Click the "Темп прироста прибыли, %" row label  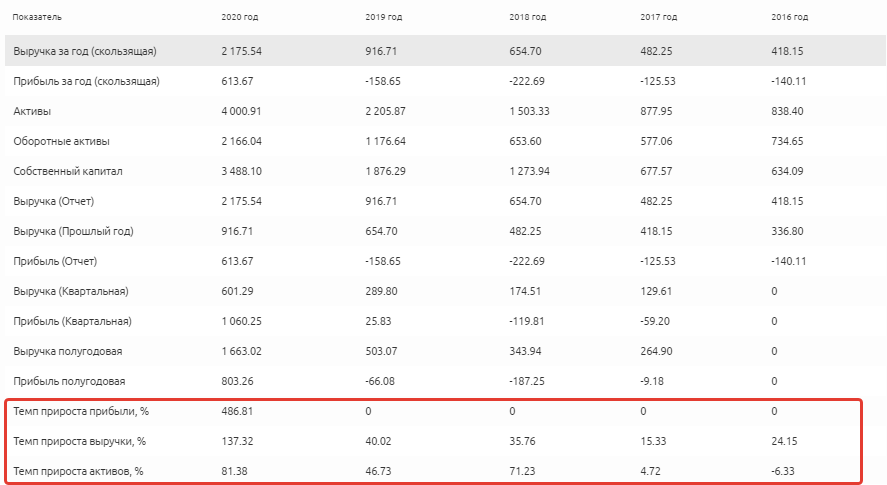click(82, 411)
